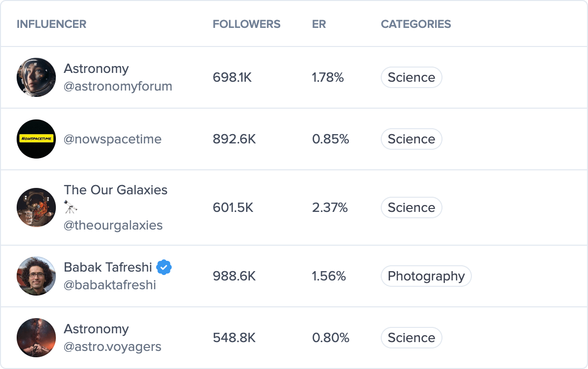Click the Babak Tafreshi name link
This screenshot has height=369, width=588.
pos(108,267)
